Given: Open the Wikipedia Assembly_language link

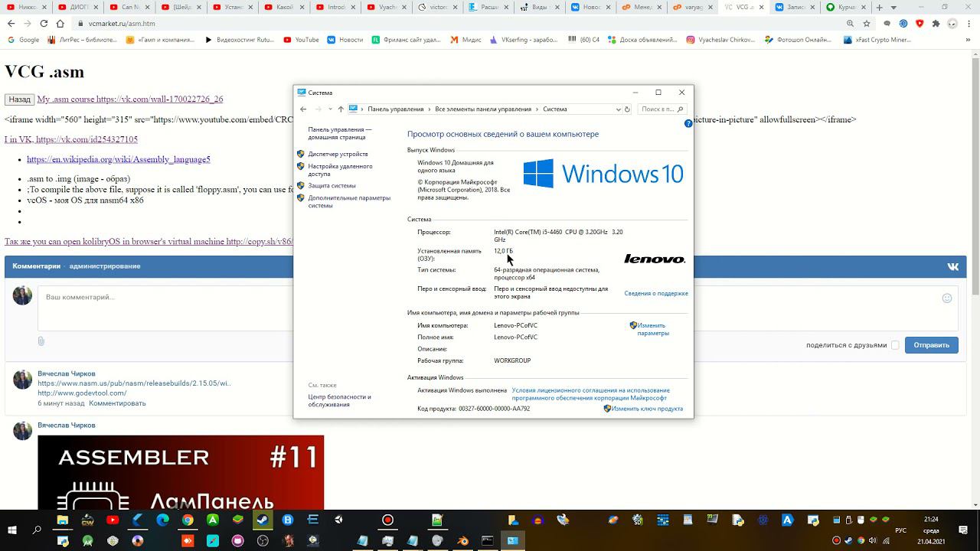Looking at the screenshot, I should click(x=119, y=159).
